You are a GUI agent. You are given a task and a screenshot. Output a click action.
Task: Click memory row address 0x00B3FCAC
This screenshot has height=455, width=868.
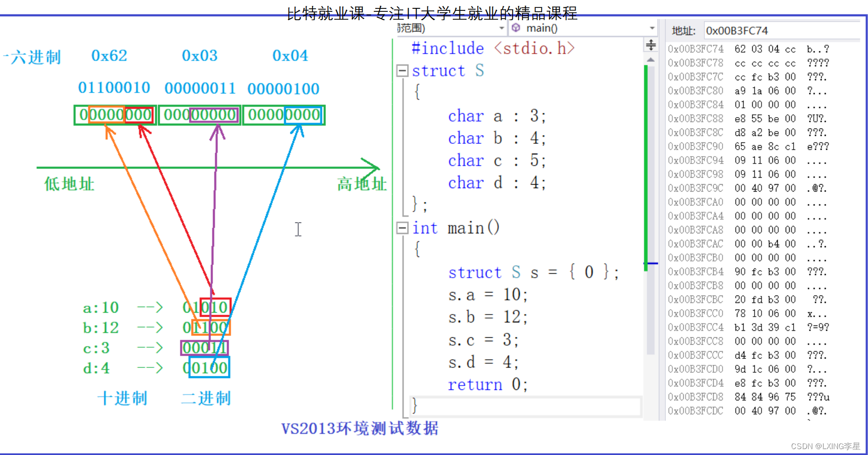pos(695,244)
